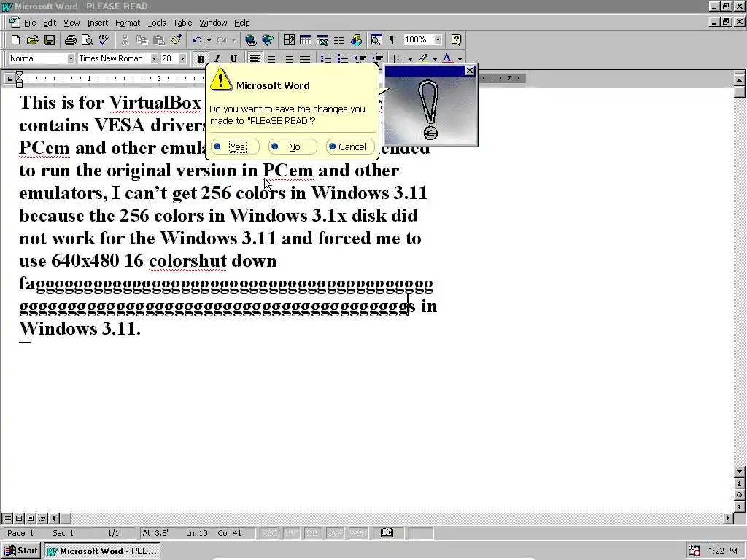This screenshot has width=747, height=560.
Task: Open the Windows Start menu
Action: 20,551
